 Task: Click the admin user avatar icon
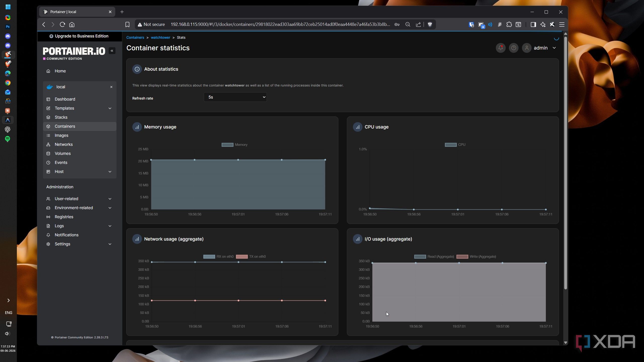click(527, 48)
